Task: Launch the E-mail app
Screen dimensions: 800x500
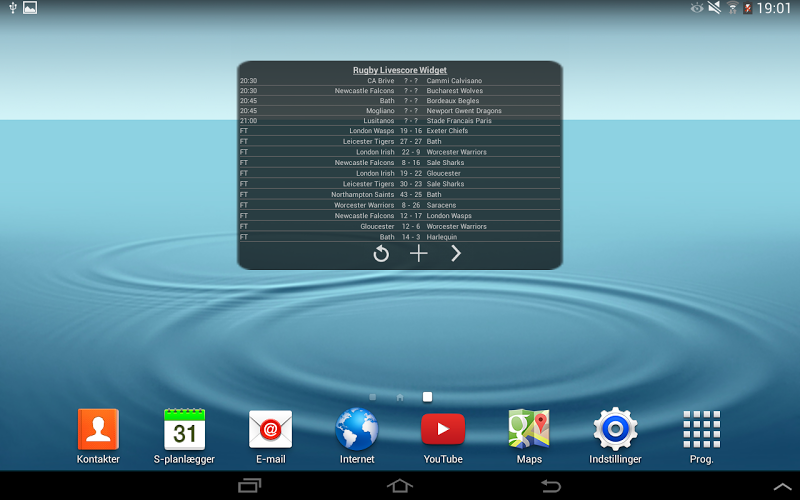Action: click(270, 436)
